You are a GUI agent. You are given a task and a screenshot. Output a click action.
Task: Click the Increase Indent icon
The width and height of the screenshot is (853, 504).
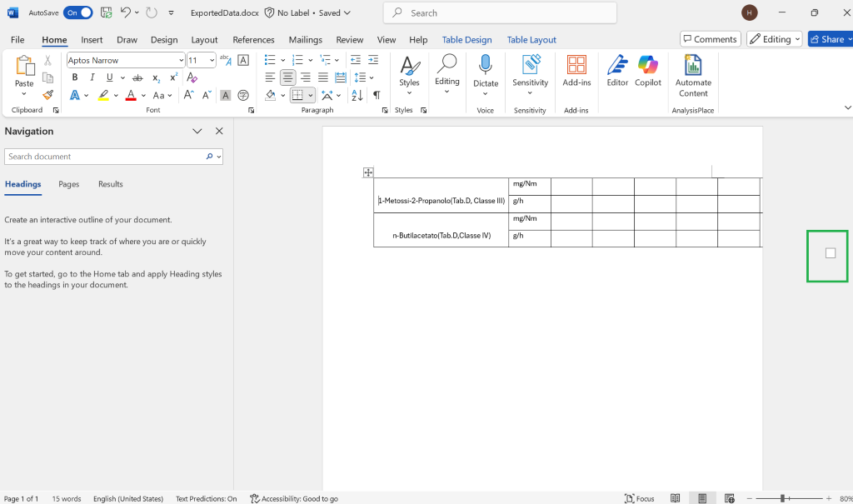tap(373, 60)
